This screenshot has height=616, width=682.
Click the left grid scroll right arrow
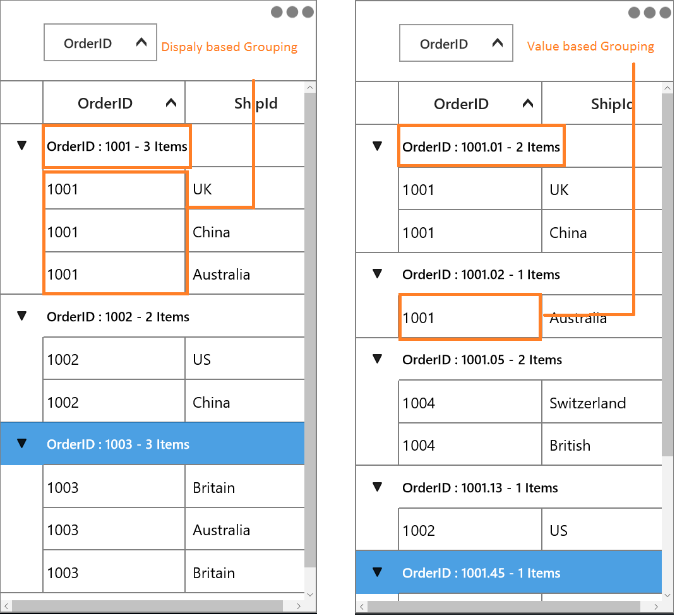pos(298,606)
